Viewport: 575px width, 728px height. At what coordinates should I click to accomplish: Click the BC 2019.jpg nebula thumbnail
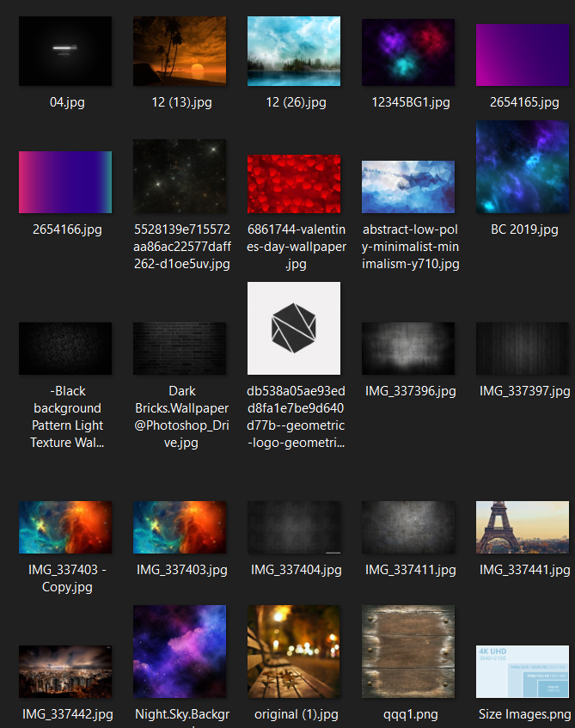pyautogui.click(x=523, y=167)
